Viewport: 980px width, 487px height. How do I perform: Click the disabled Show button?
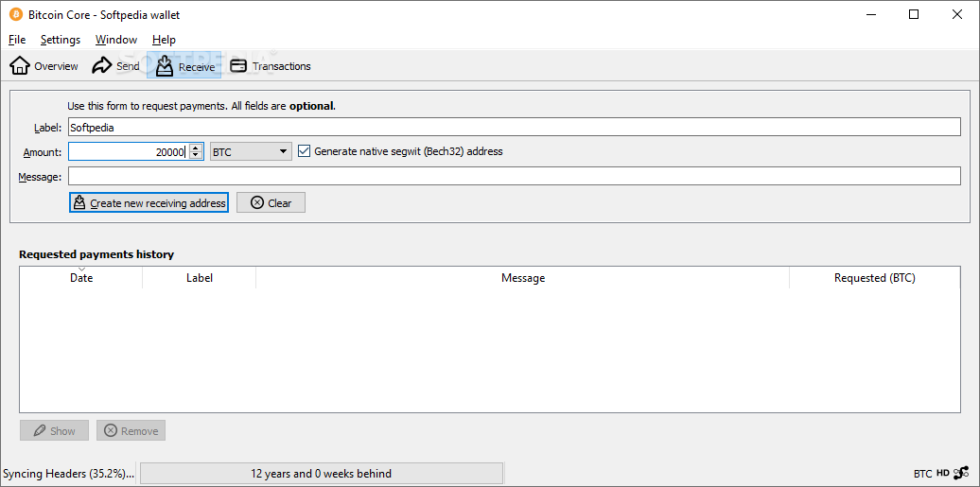54,430
